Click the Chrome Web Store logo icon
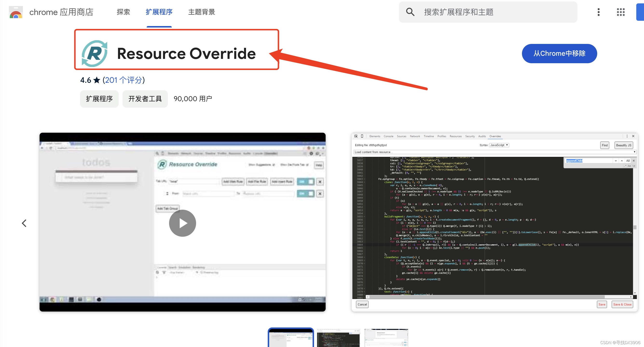 (16, 12)
